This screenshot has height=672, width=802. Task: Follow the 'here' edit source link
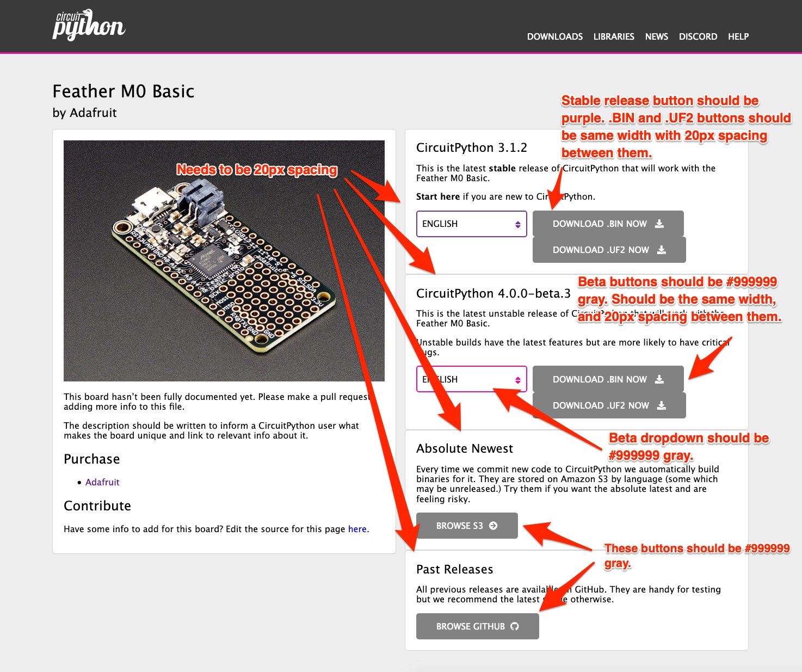(357, 529)
